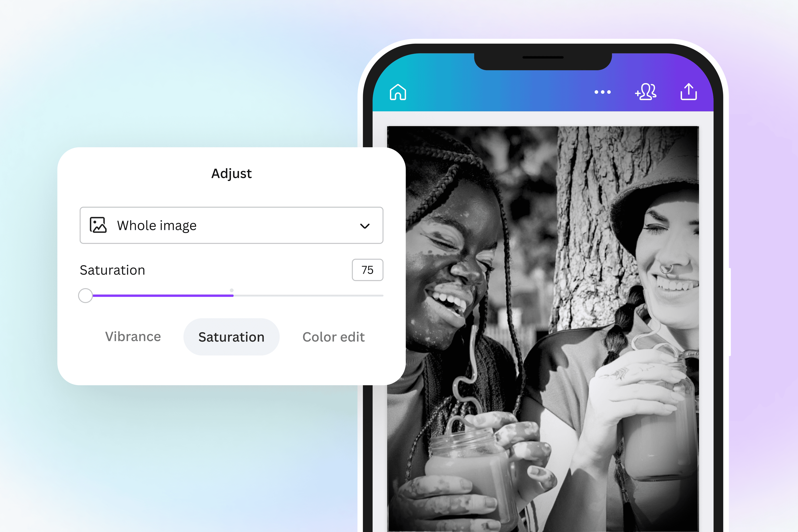The width and height of the screenshot is (798, 532).
Task: Tap the share upload icon
Action: pos(689,92)
